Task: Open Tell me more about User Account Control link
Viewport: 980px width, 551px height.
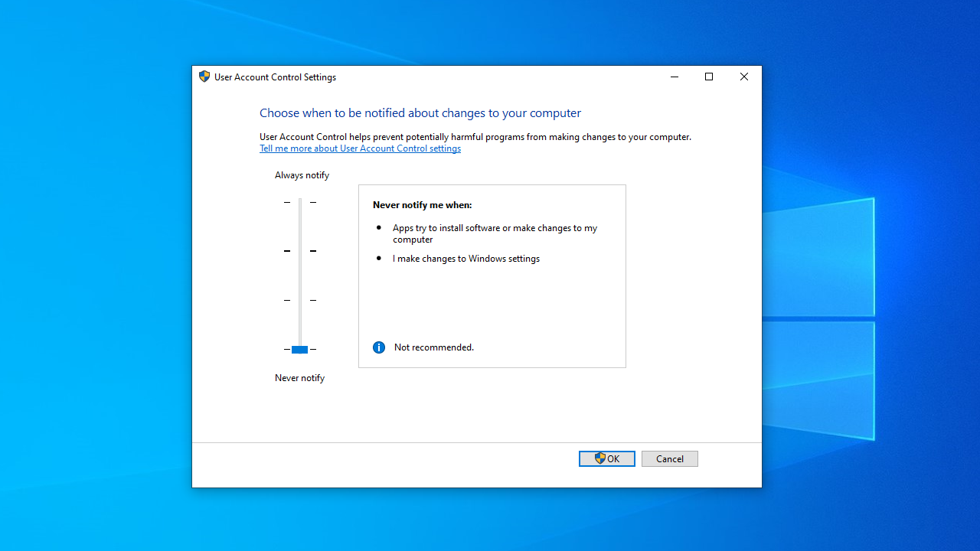Action: (360, 148)
